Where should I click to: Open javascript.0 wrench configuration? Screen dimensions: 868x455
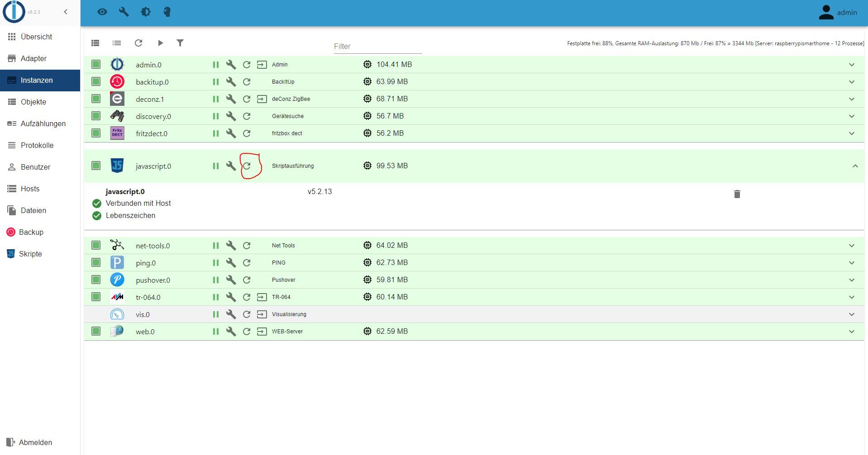231,166
